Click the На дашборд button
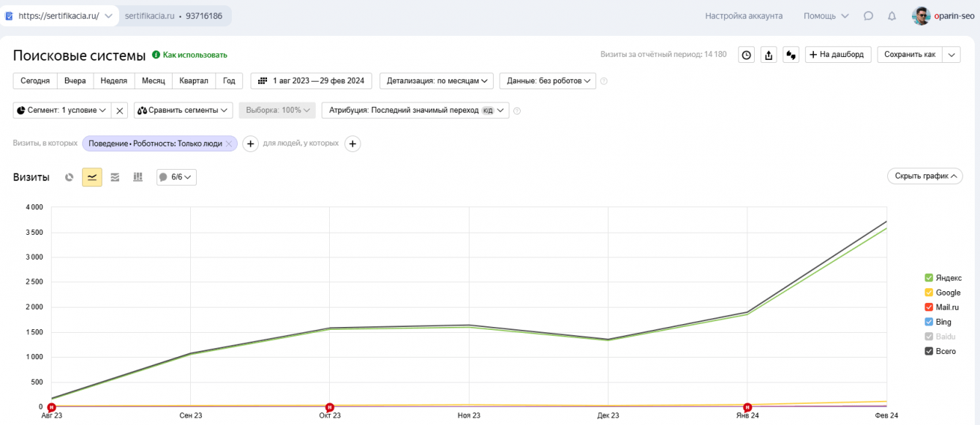The image size is (980, 425). tap(837, 55)
